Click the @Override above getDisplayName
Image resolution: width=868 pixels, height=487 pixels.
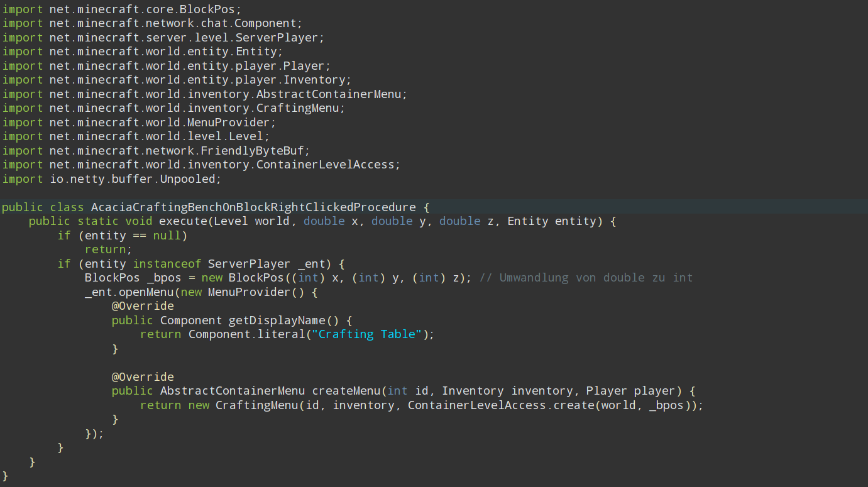coord(143,306)
